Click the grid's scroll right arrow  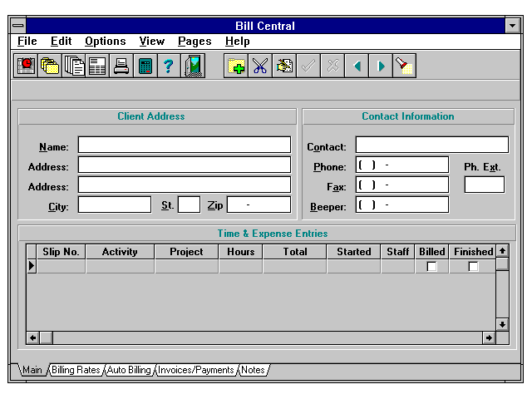[489, 337]
